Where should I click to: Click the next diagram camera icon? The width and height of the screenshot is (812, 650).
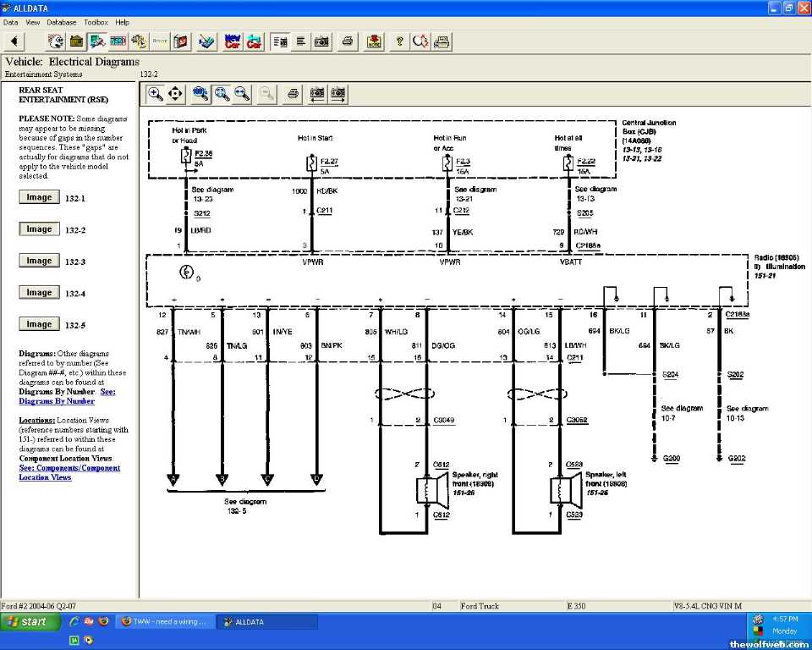tap(338, 94)
